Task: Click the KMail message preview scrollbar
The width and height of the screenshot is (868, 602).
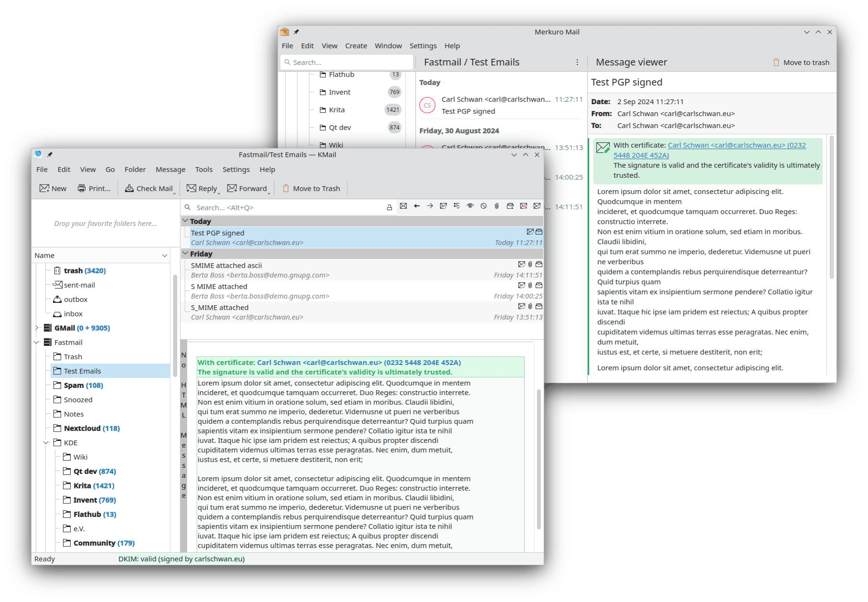Action: (539, 459)
